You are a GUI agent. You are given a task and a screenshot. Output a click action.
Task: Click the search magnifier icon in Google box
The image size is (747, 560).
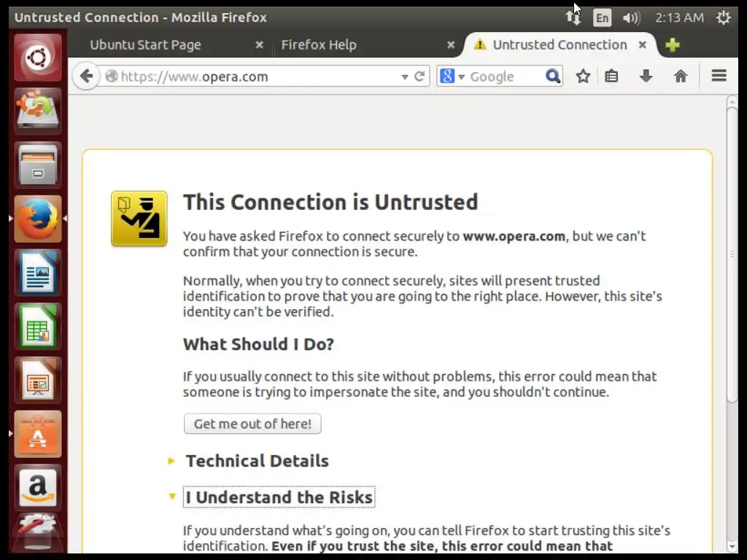click(x=553, y=76)
